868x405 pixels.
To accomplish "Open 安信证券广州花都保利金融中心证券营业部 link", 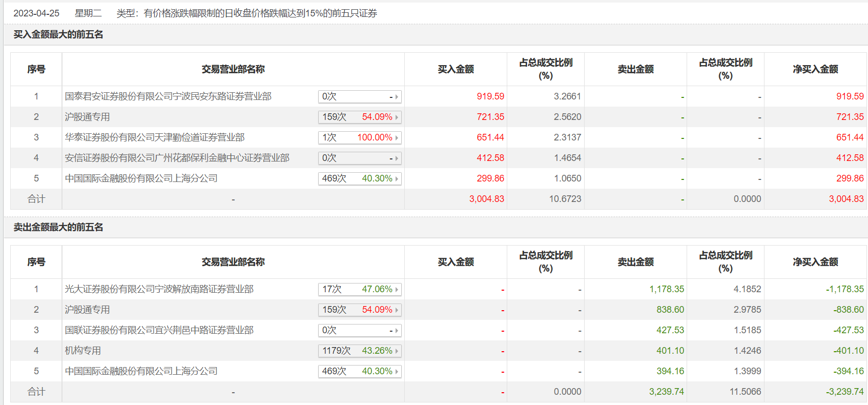I will pos(177,158).
